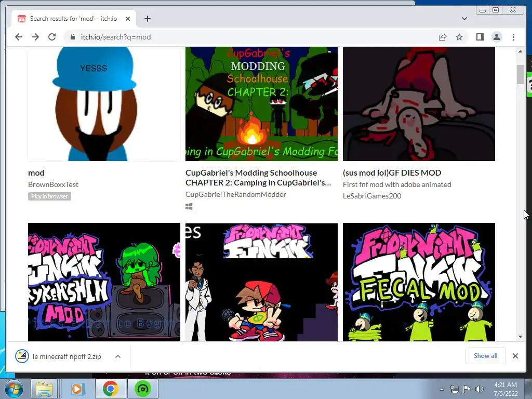The width and height of the screenshot is (532, 399).
Task: Open the Friday Night Funkin Boyfriend thumbnail
Action: (x=261, y=282)
